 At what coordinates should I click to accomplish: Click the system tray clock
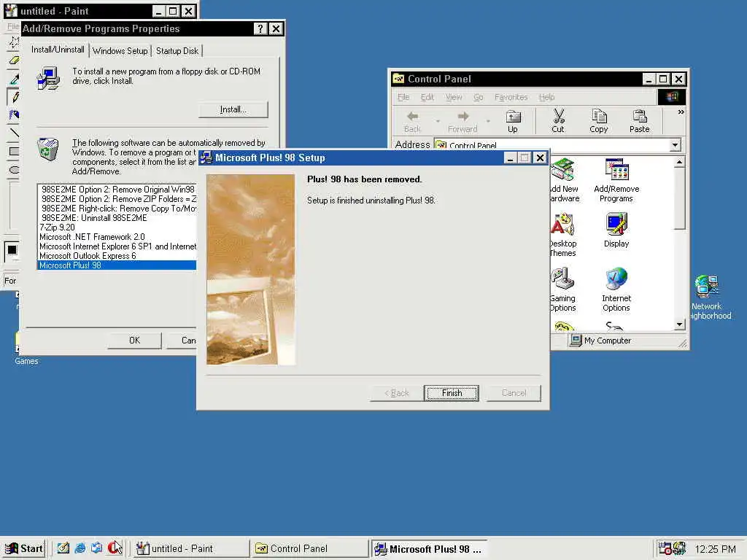pos(715,549)
